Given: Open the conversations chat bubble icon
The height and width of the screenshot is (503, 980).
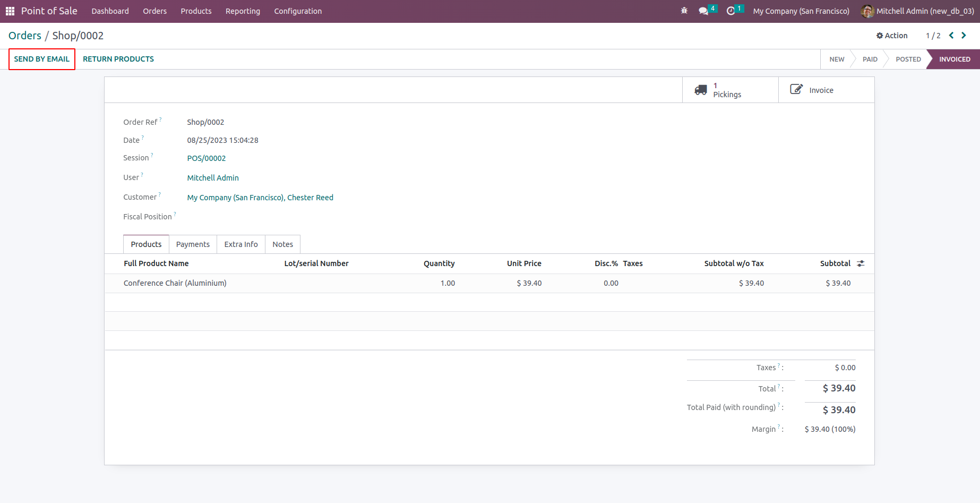Looking at the screenshot, I should pyautogui.click(x=703, y=11).
